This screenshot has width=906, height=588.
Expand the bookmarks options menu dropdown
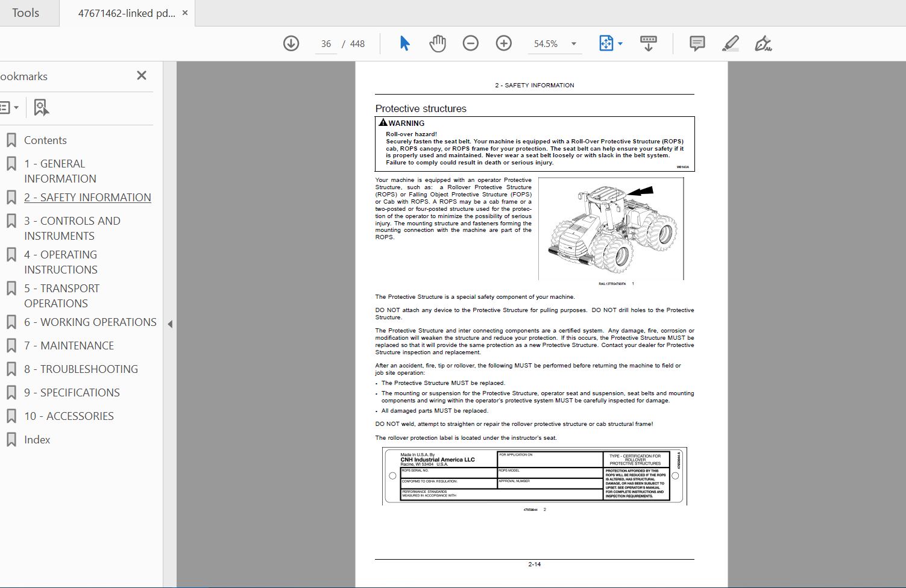(x=8, y=107)
